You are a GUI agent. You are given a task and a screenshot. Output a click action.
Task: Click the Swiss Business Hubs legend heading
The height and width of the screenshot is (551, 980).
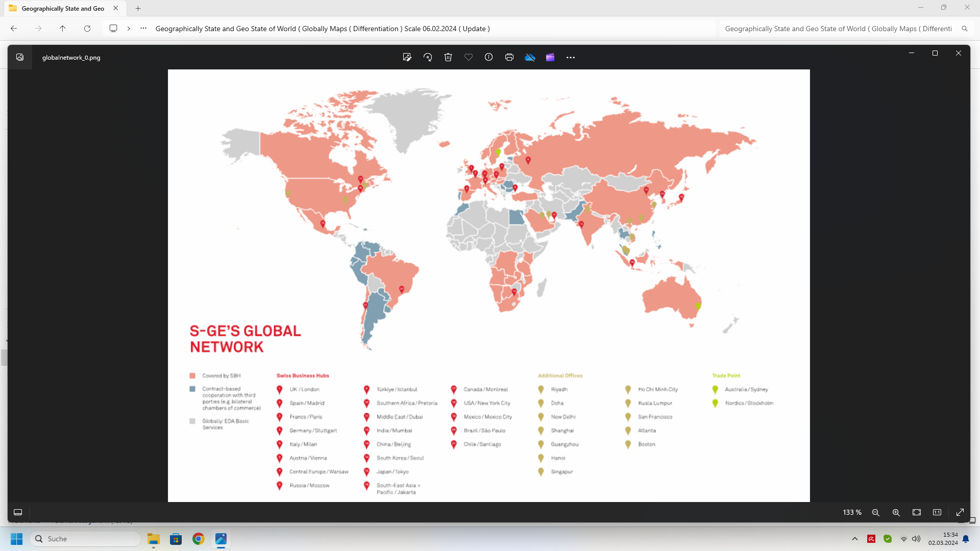303,375
